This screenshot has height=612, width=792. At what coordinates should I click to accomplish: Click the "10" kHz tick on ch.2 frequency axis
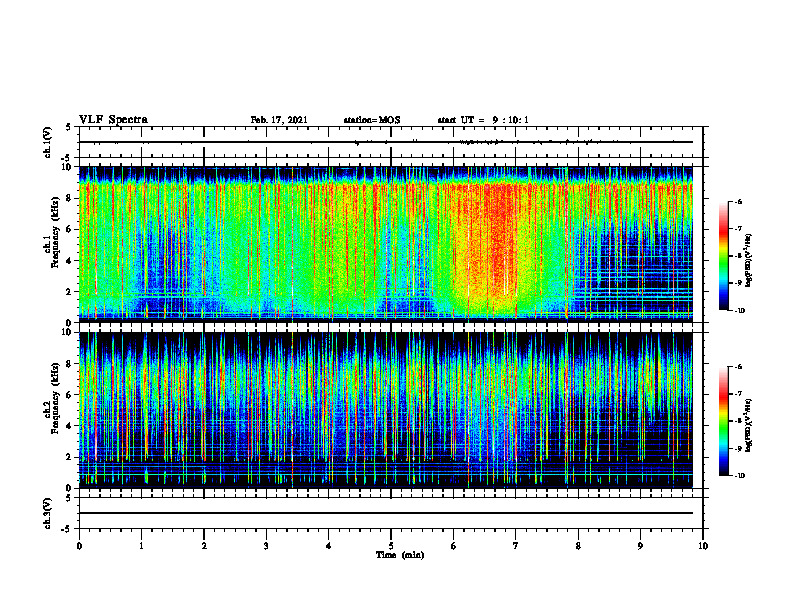67,333
